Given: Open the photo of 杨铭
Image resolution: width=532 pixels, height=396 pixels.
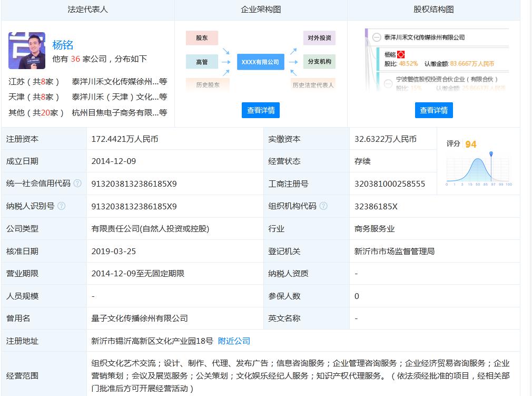Looking at the screenshot, I should click(x=27, y=51).
